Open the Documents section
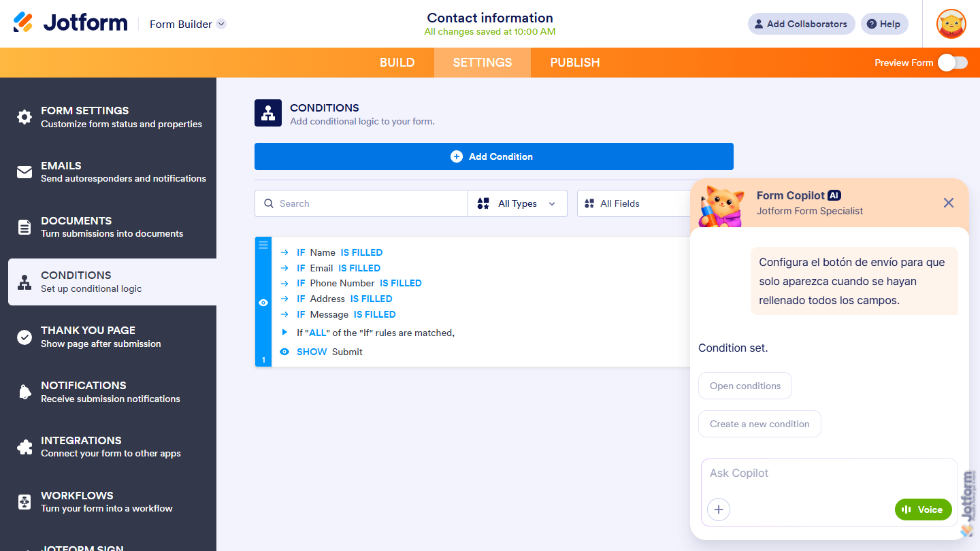This screenshot has height=551, width=980. (24, 227)
